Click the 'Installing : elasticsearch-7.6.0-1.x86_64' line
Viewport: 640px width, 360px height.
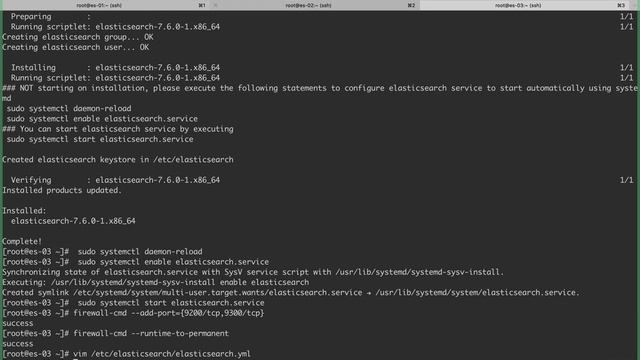pyautogui.click(x=115, y=67)
